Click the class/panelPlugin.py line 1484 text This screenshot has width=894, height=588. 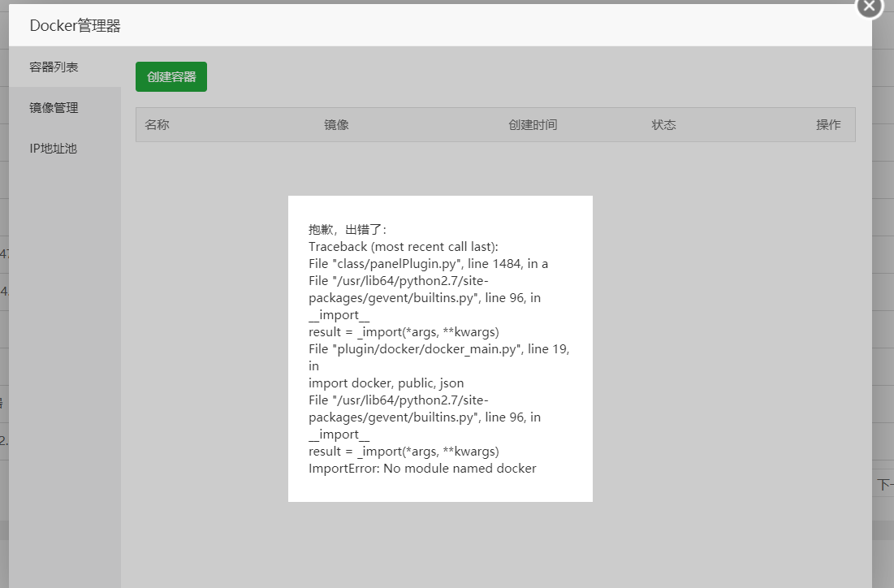428,263
